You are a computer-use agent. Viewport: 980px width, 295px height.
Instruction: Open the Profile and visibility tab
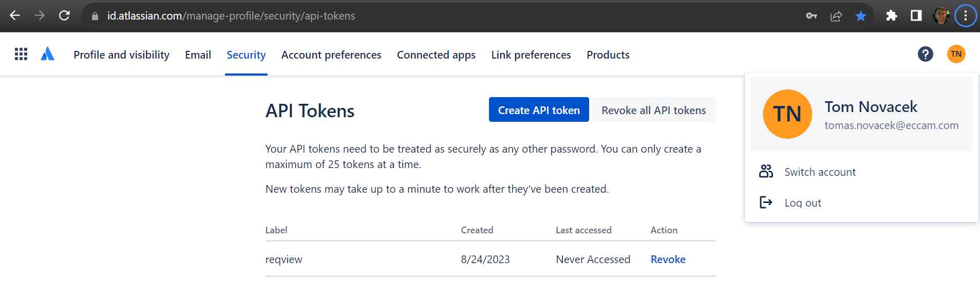pyautogui.click(x=122, y=55)
